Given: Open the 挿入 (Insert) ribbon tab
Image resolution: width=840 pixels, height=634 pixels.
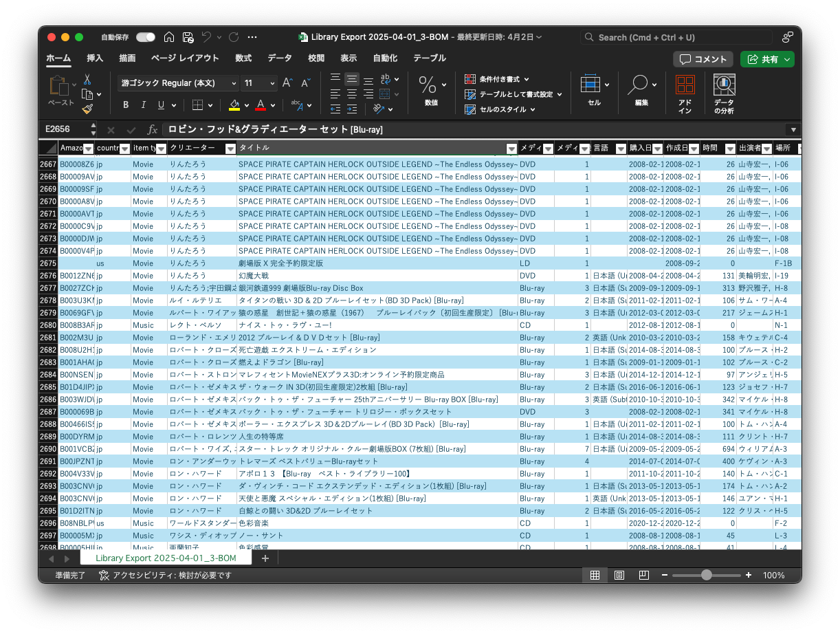Looking at the screenshot, I should [x=95, y=58].
